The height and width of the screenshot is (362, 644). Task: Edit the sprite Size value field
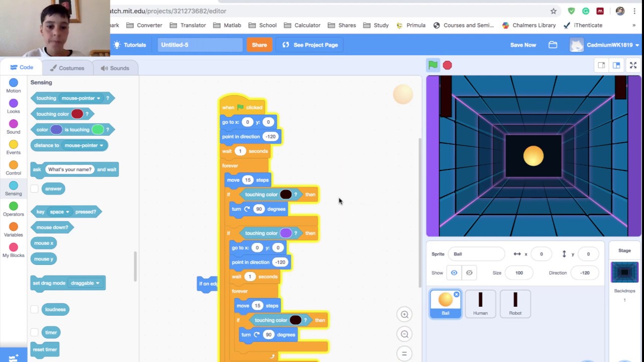pyautogui.click(x=519, y=273)
